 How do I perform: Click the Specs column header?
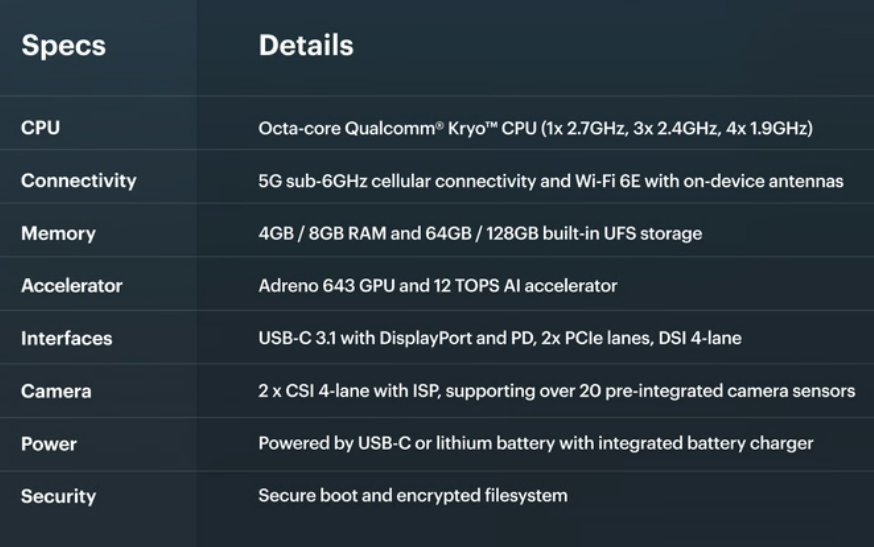coord(63,46)
